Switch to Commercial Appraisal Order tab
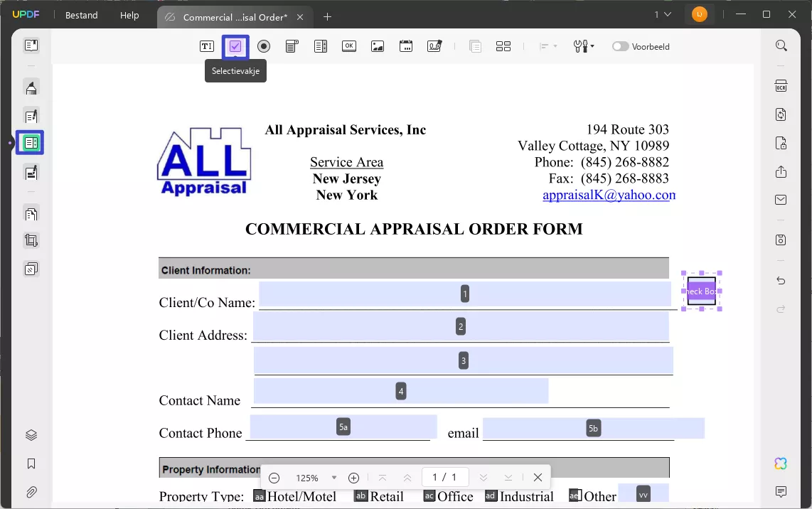This screenshot has height=509, width=812. pos(235,17)
